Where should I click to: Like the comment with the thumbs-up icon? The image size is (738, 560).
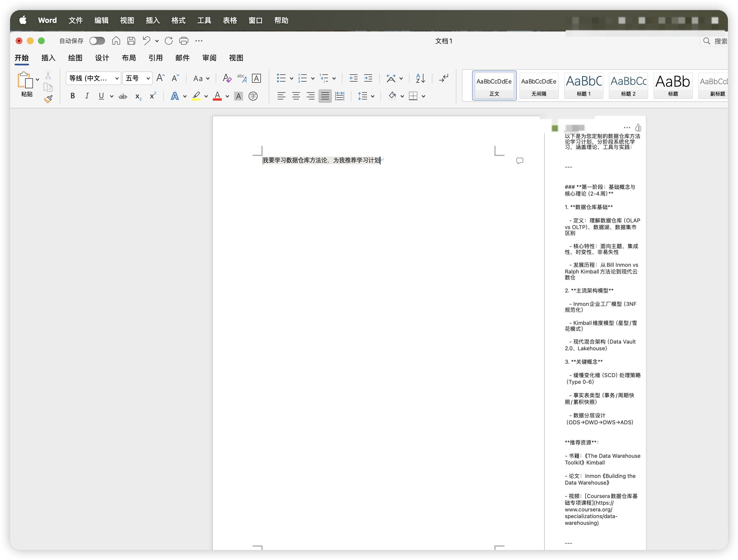(x=638, y=128)
